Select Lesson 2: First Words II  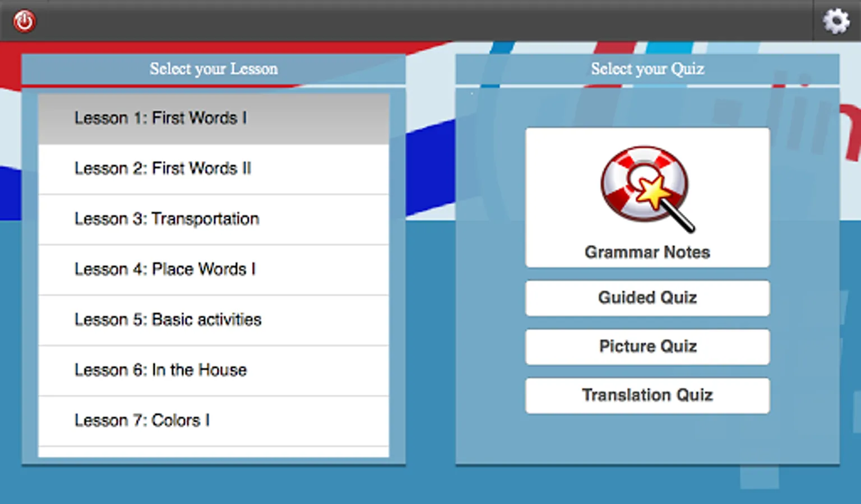point(214,169)
